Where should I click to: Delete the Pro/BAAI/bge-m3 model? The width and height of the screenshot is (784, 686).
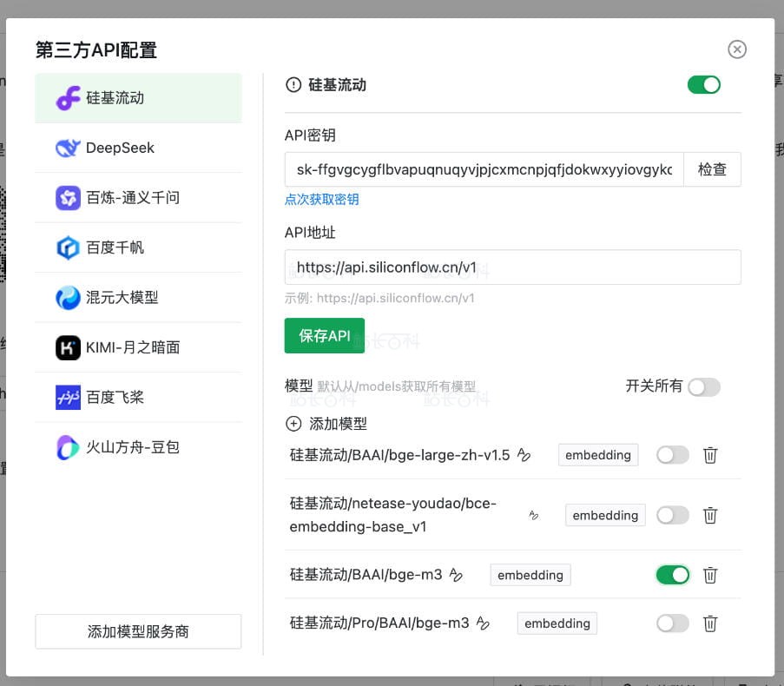pyautogui.click(x=710, y=623)
